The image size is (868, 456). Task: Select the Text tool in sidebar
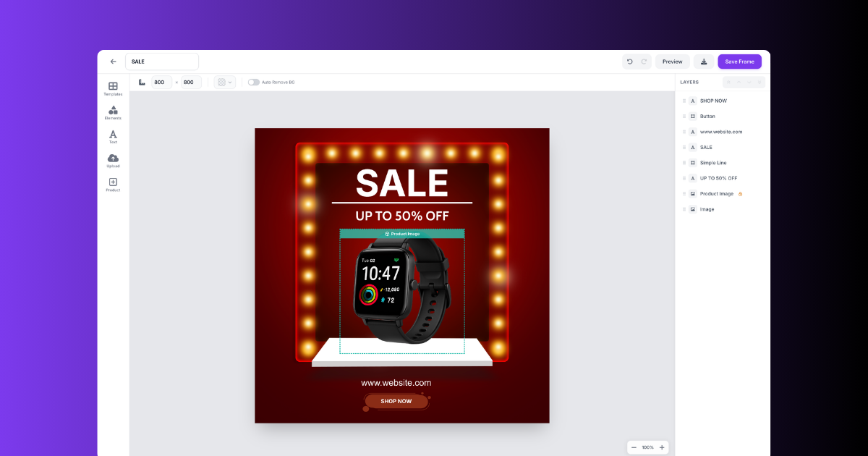click(x=113, y=137)
